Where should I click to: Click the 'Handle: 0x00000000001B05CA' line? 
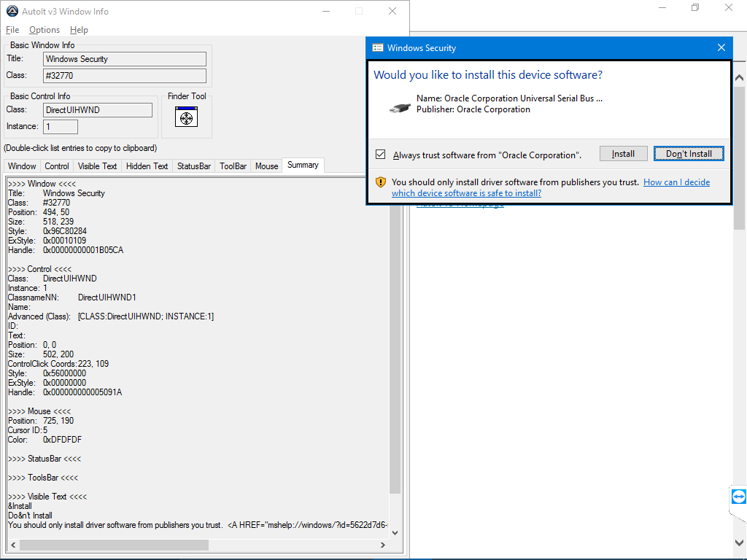[66, 250]
